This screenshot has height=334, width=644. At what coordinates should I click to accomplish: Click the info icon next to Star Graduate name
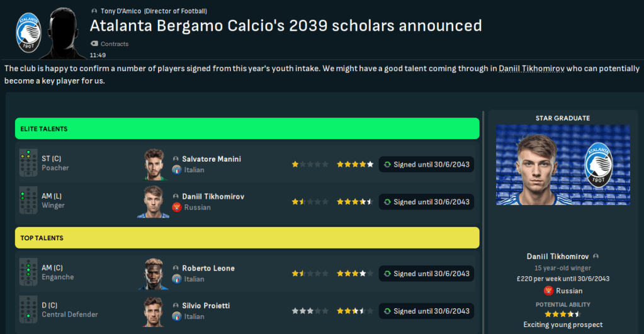point(596,257)
